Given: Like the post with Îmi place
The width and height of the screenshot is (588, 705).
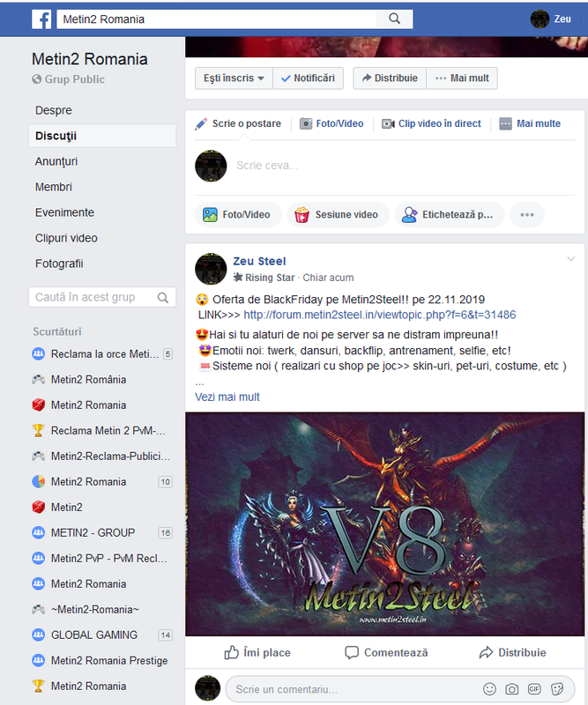Looking at the screenshot, I should tap(257, 652).
